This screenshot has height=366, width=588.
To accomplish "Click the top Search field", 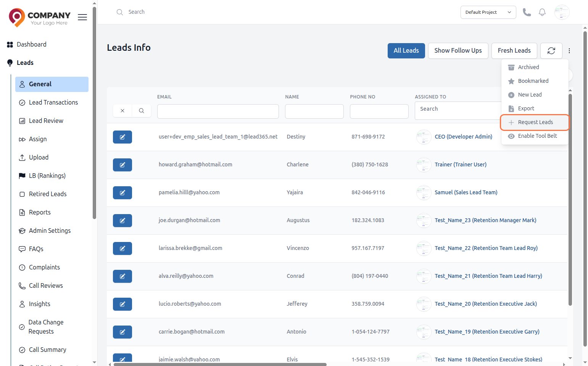I will (136, 12).
